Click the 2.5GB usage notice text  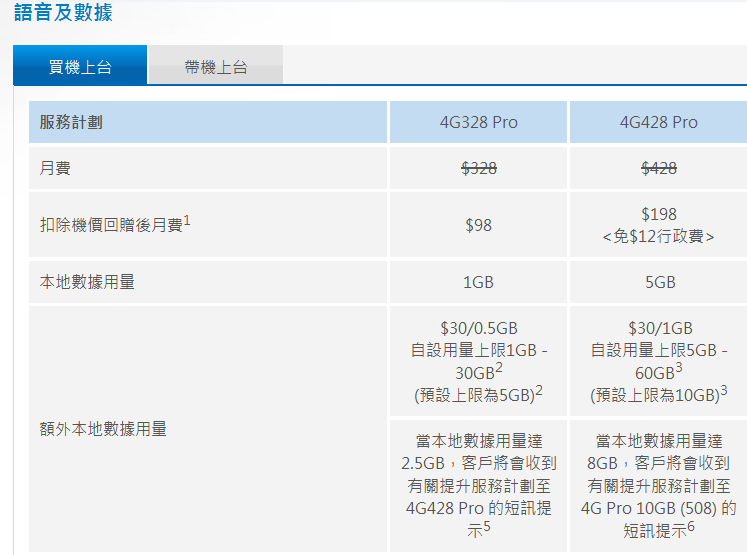[478, 484]
